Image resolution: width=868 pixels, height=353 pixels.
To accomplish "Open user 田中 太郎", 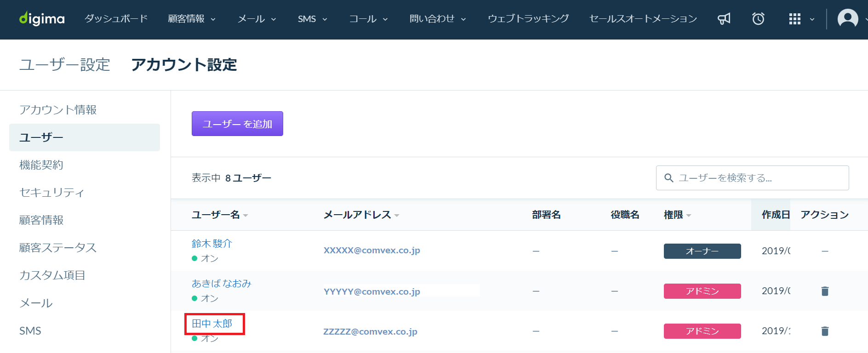I will pyautogui.click(x=212, y=324).
